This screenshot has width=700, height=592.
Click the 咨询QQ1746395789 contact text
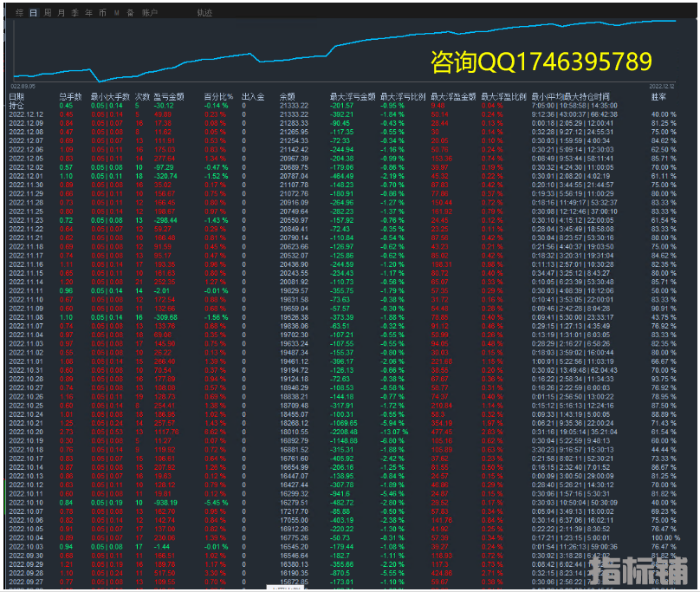coord(541,62)
